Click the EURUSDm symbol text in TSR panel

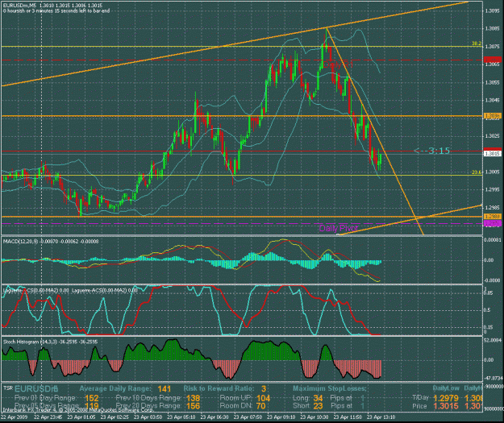coord(36,389)
